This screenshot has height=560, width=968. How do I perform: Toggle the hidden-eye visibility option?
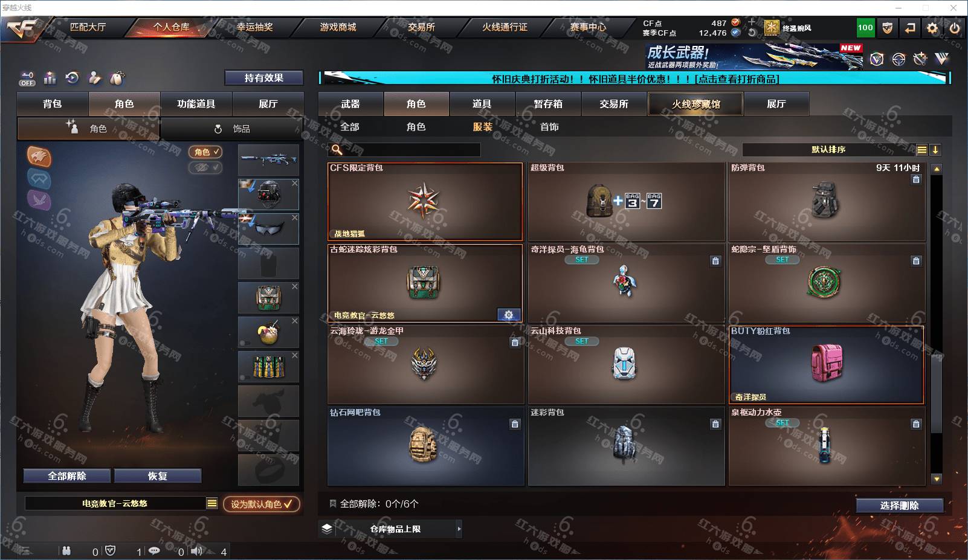(x=205, y=167)
